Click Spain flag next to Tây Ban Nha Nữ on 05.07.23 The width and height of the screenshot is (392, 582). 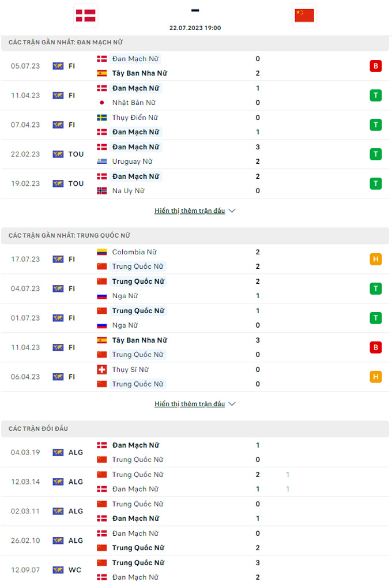pyautogui.click(x=102, y=73)
